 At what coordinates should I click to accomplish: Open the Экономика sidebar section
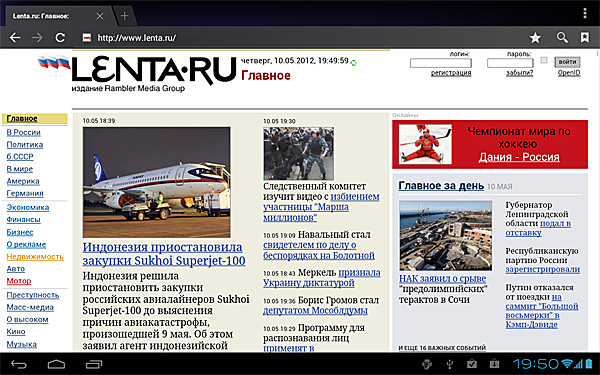[x=28, y=207]
